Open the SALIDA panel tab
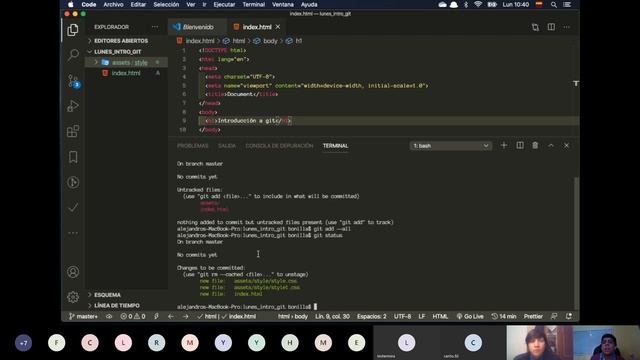Viewport: 640px width, 360px height. click(227, 146)
